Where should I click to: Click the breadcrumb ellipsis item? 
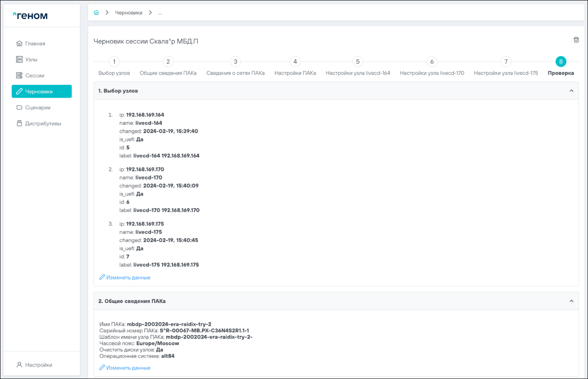coord(160,13)
